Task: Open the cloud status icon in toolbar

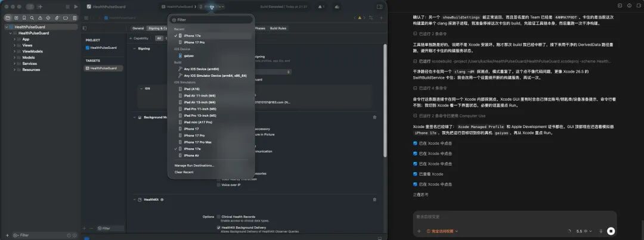Action: pyautogui.click(x=337, y=7)
